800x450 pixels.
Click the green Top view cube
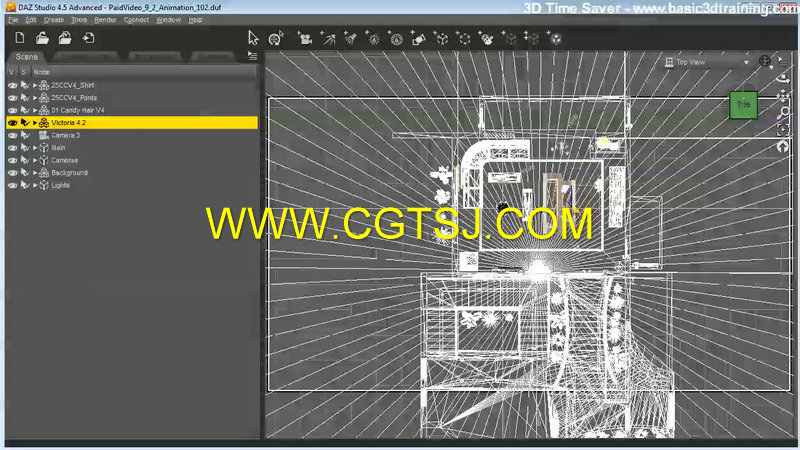(x=743, y=105)
